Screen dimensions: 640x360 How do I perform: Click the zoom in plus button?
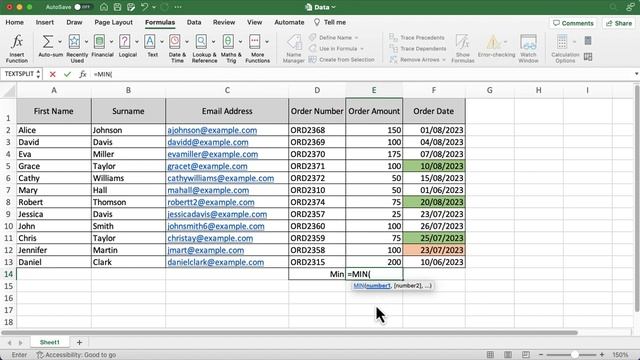[602, 355]
